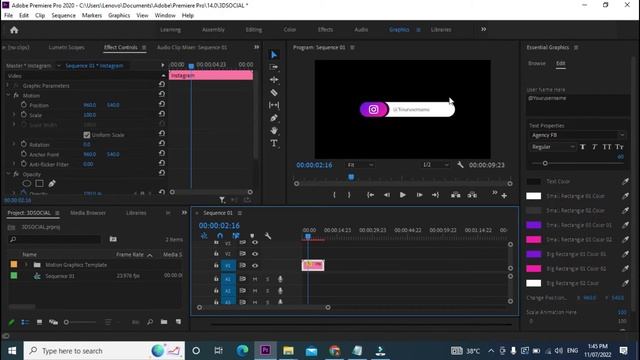Select the Pen tool in toolbar
The width and height of the screenshot is (640, 360).
[x=274, y=118]
